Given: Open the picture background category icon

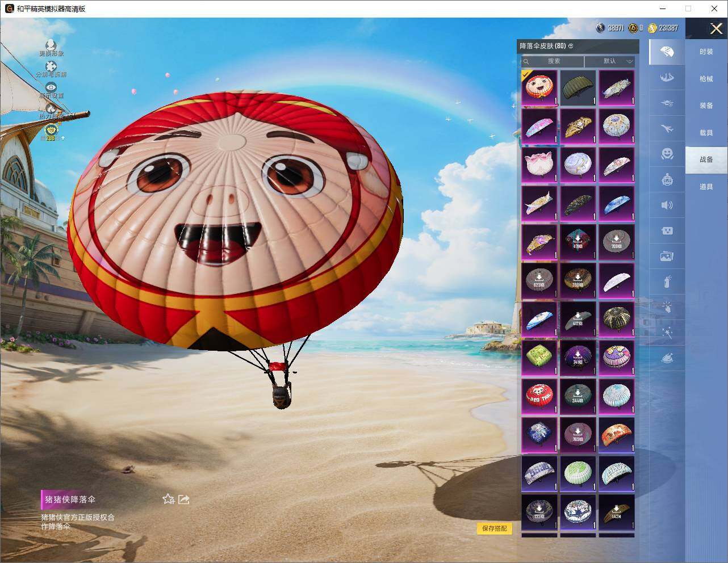Looking at the screenshot, I should point(667,257).
